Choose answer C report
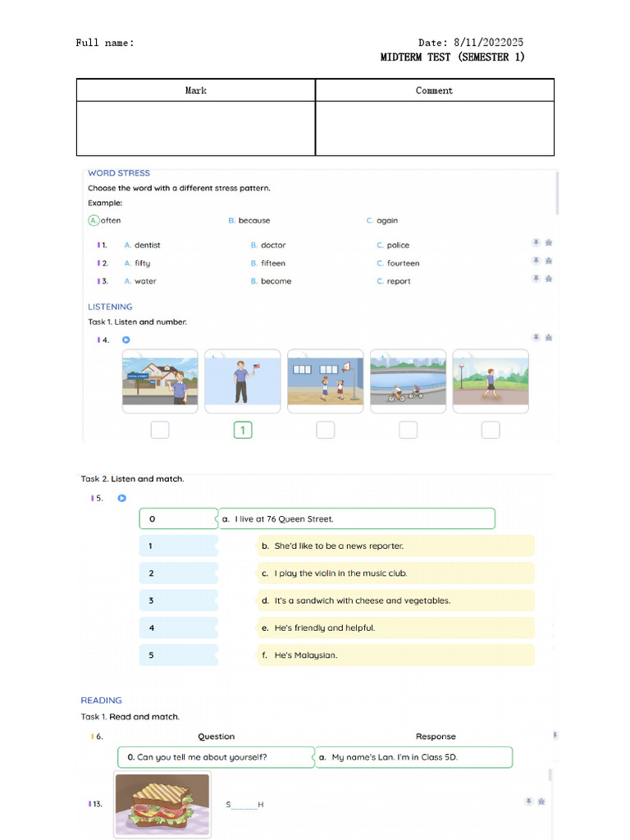The height and width of the screenshot is (840, 630). tap(393, 281)
